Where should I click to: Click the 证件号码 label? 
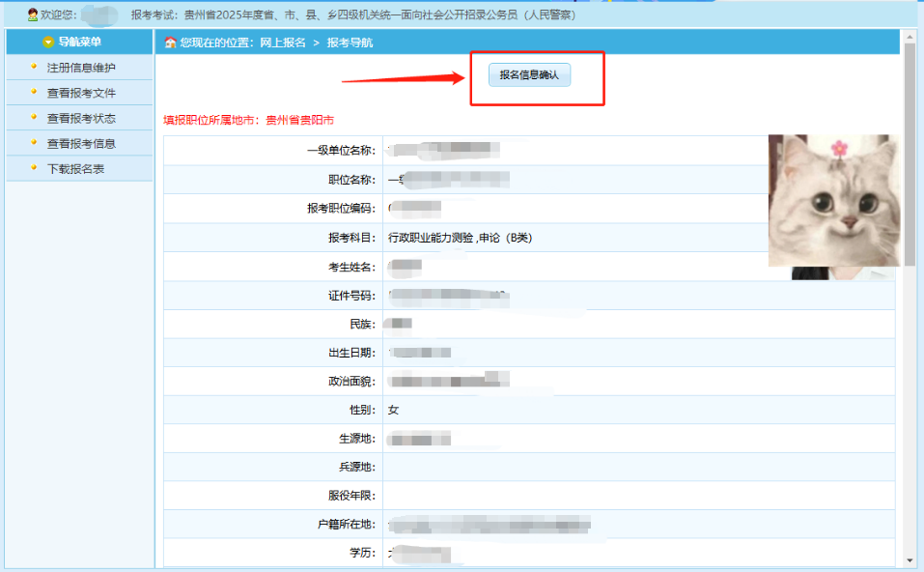351,296
